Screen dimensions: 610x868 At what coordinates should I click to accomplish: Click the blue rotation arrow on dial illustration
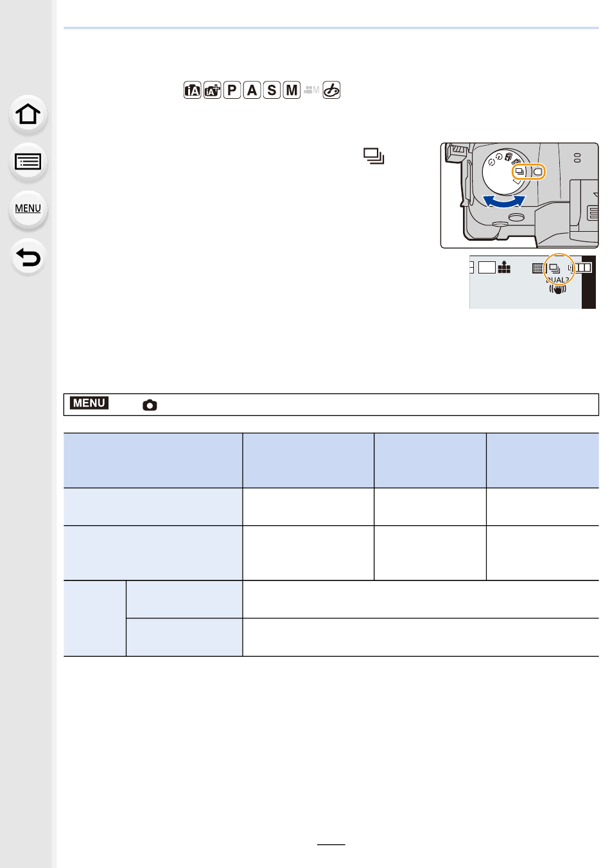click(x=504, y=202)
